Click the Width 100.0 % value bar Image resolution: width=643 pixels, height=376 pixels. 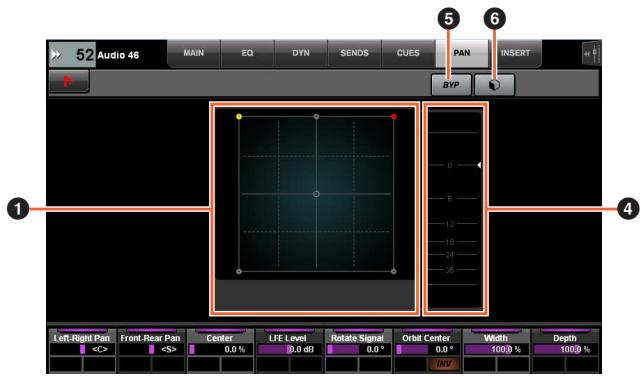pos(496,349)
